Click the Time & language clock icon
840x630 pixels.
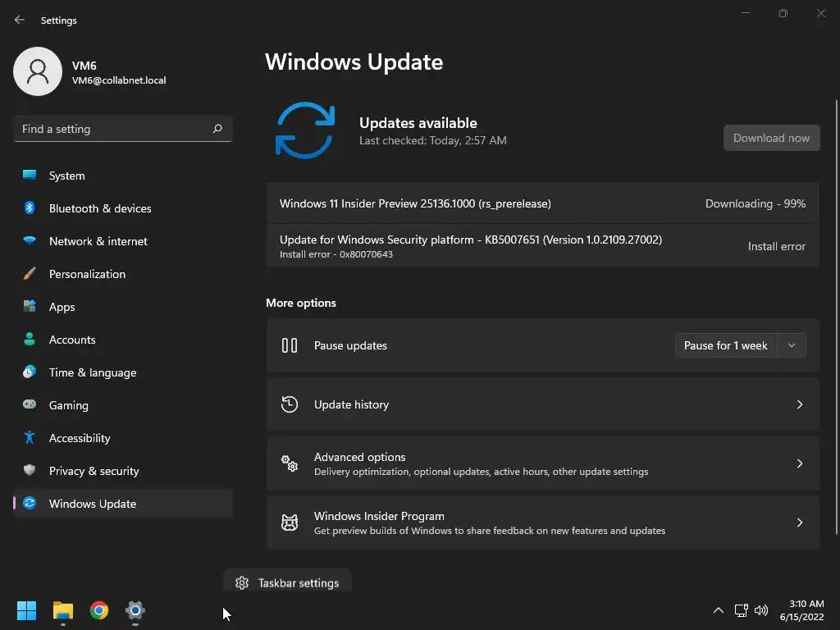tap(30, 372)
